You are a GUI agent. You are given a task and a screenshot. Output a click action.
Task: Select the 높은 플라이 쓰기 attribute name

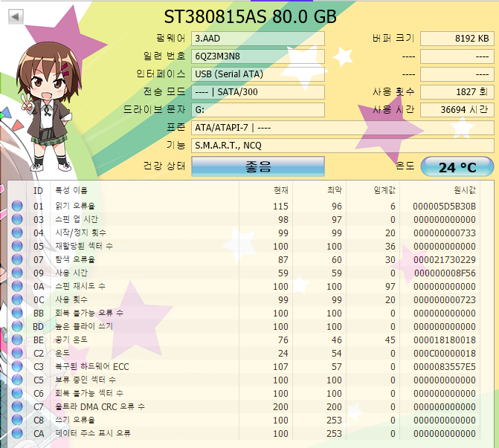(84, 326)
